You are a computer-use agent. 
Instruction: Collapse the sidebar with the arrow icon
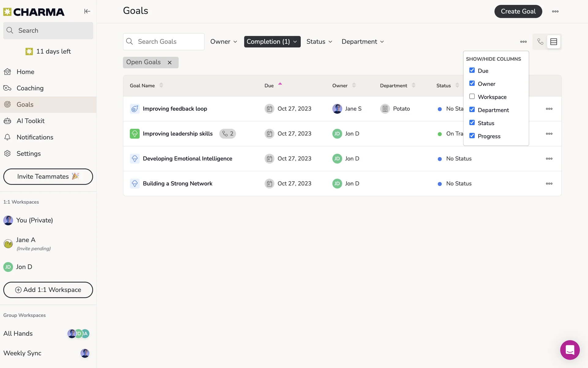tap(87, 11)
